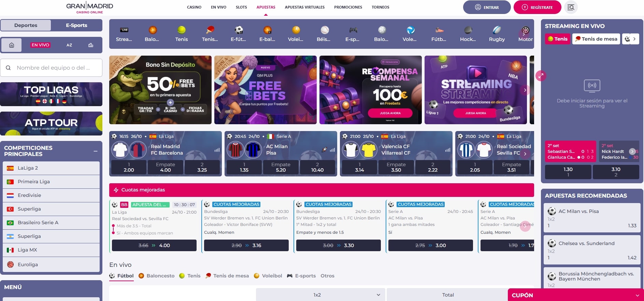The image size is (644, 301).
Task: Click the Brazil flag for Brasileiro Serie A
Action: click(10, 223)
